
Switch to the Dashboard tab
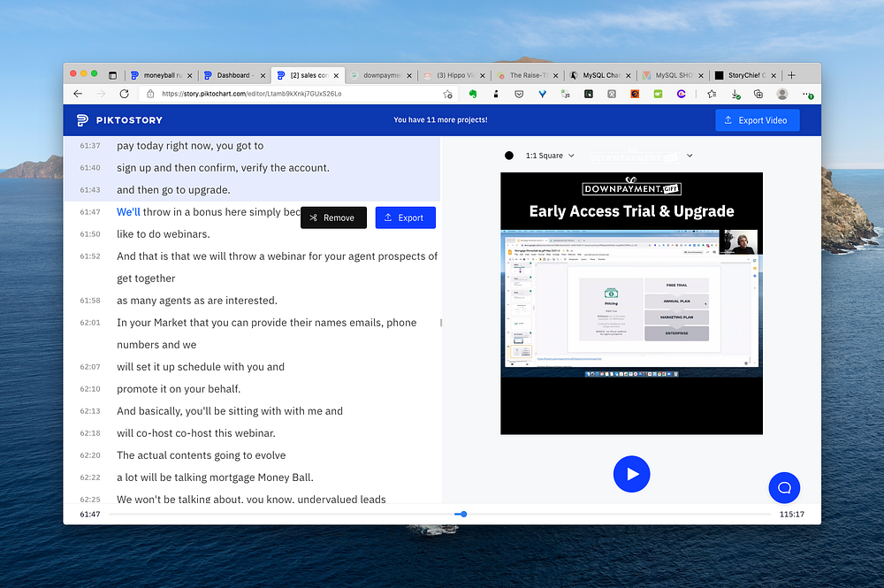tap(234, 75)
